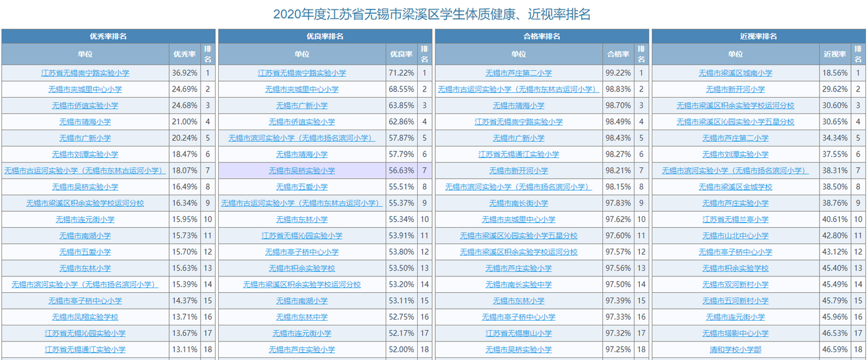Select the 71.22% cell
The width and height of the screenshot is (868, 360).
tap(401, 73)
